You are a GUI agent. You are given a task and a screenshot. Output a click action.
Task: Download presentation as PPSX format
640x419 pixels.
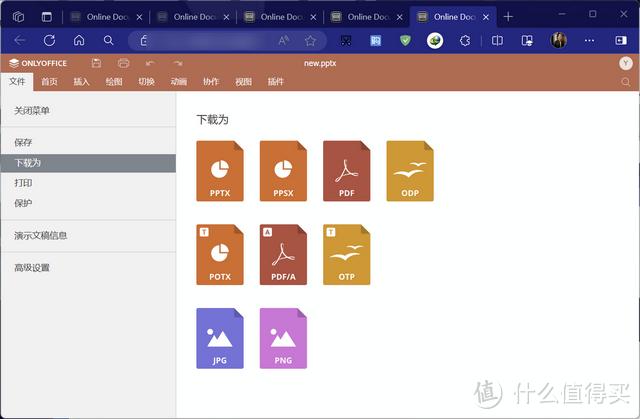[x=283, y=171]
